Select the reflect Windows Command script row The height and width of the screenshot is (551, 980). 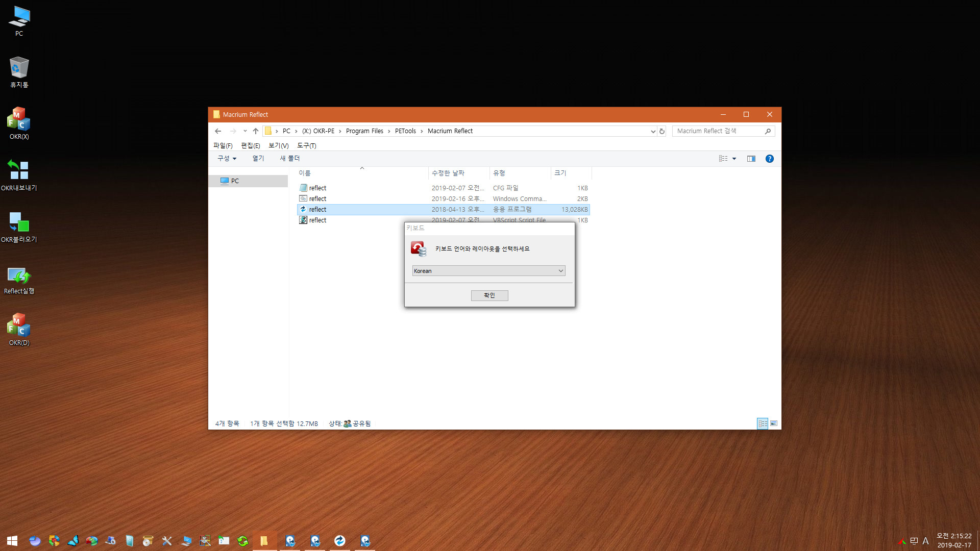[443, 199]
